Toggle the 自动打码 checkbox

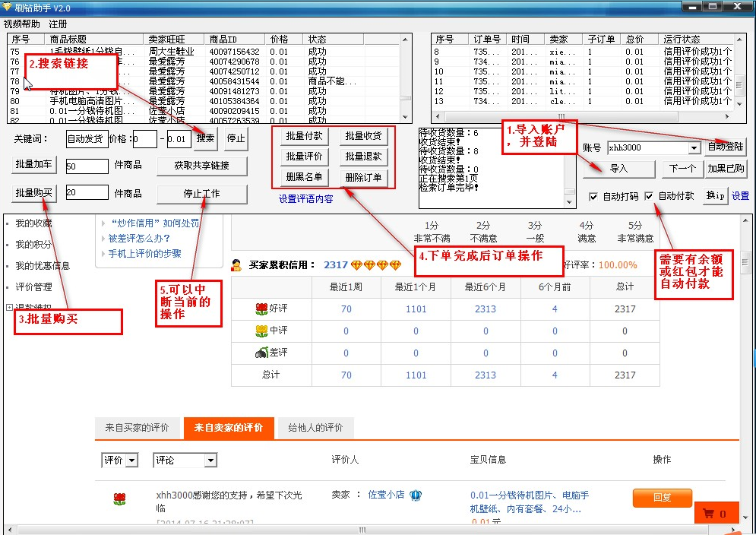pos(593,196)
